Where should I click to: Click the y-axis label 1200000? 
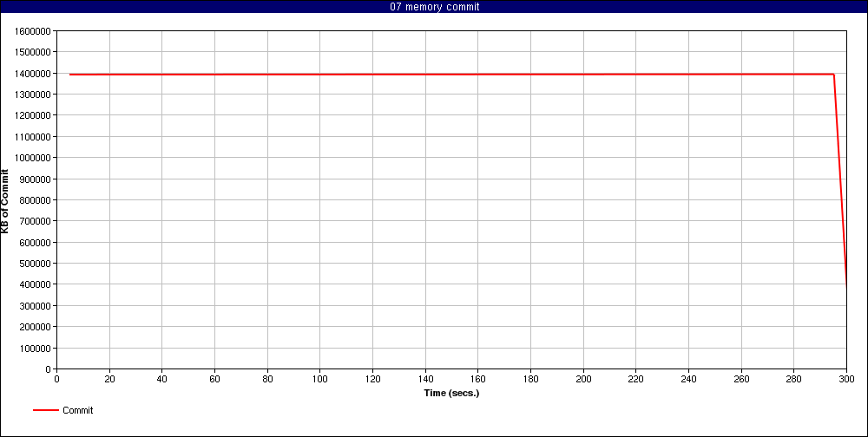(35, 115)
